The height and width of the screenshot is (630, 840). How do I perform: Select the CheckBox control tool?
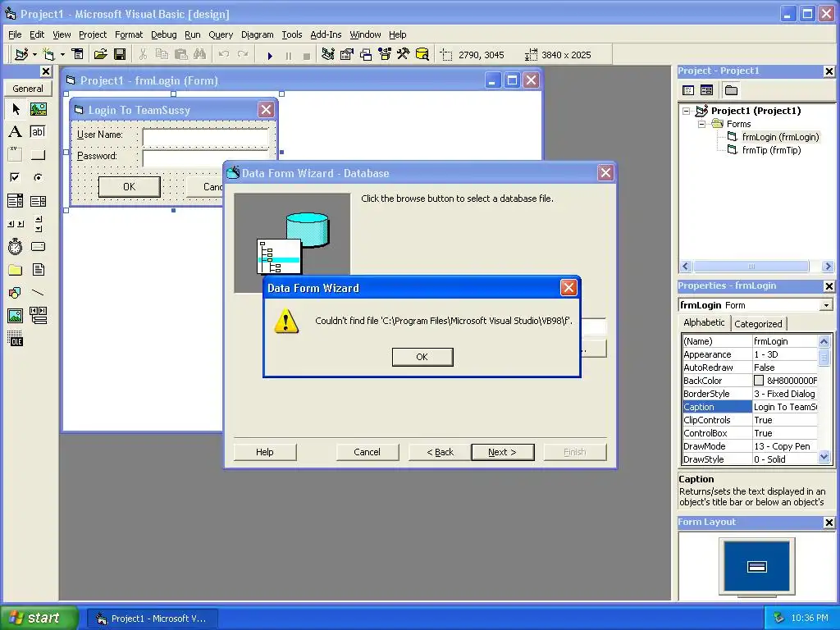click(16, 177)
